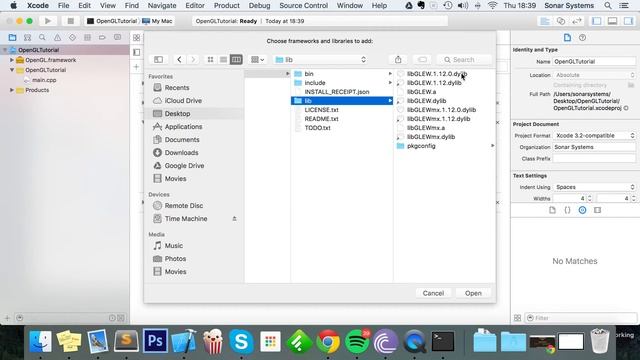Click the Search field in file dialog
Image resolution: width=640 pixels, height=360 pixels.
coord(464,60)
